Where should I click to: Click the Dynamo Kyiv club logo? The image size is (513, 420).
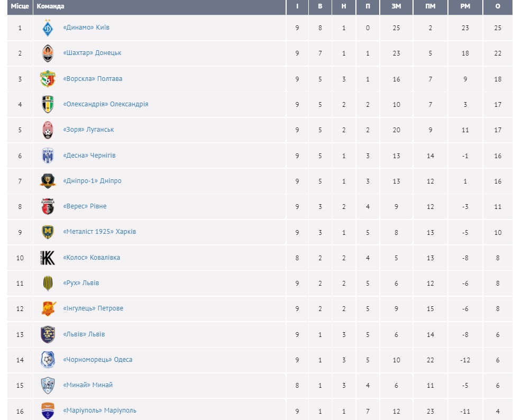click(48, 28)
